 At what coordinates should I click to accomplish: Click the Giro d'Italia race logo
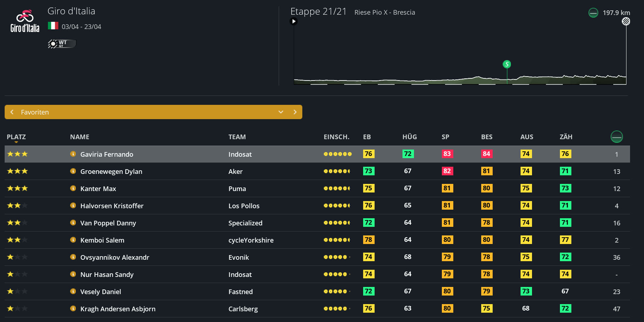(25, 21)
